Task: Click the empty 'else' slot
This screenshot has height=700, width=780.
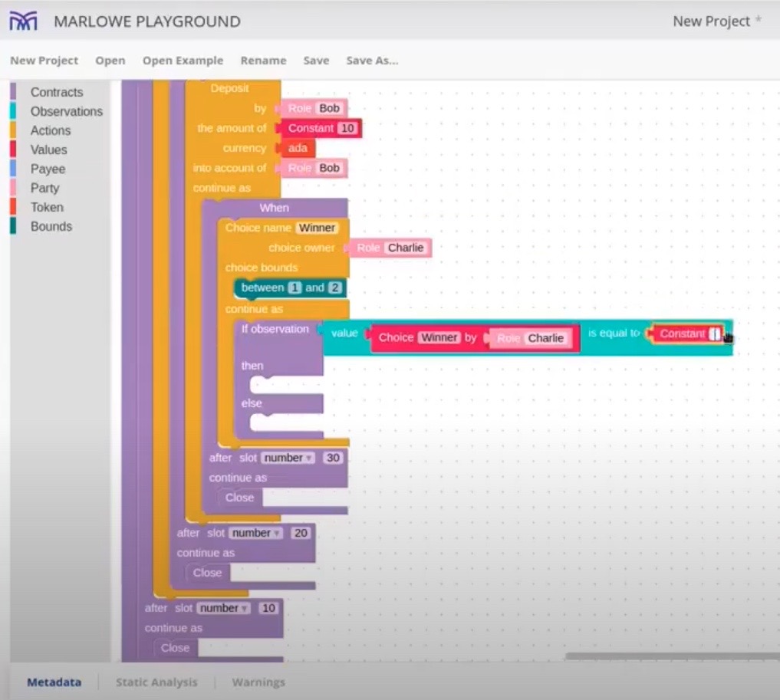Action: (x=286, y=422)
